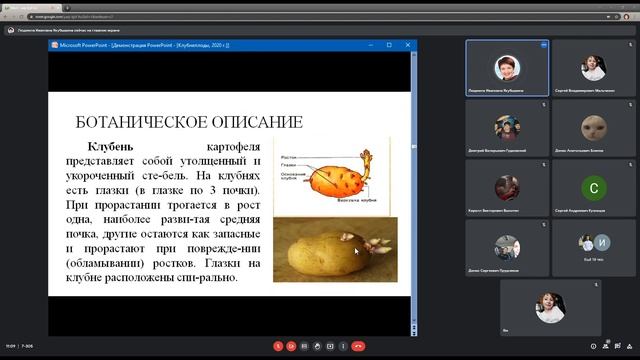This screenshot has width=640, height=360.
Task: Select Дмитрий Валерьевич participant tile
Action: (507, 128)
